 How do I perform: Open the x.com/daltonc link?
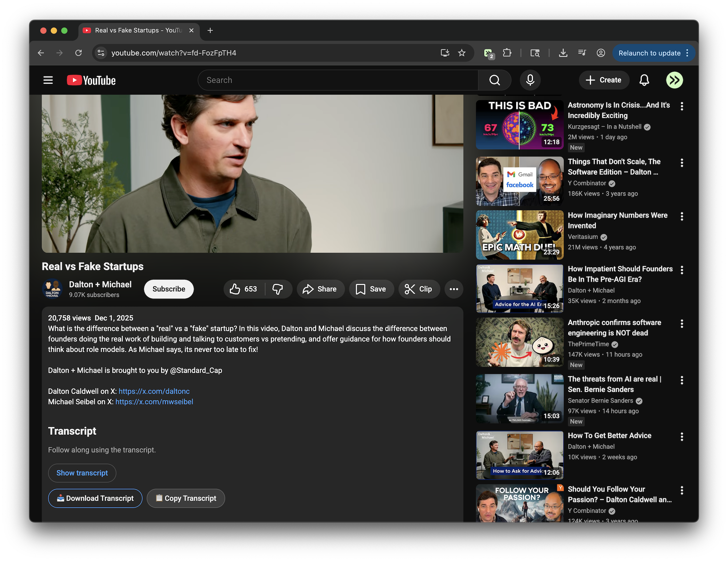[154, 391]
